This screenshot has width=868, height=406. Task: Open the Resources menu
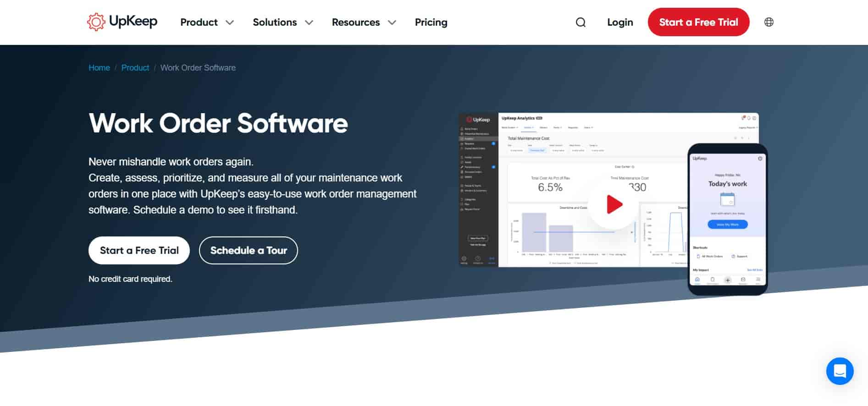pos(356,22)
